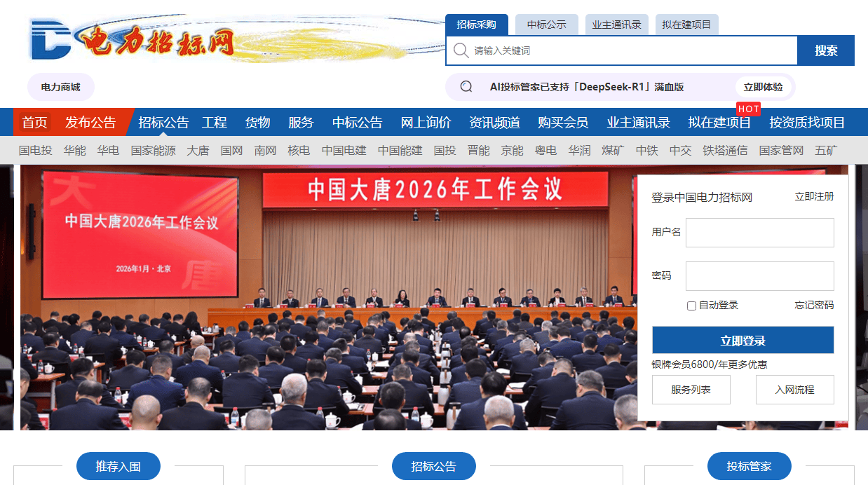Open the 发布公告 menu item
Screen dimensions: 868x485
tap(90, 123)
